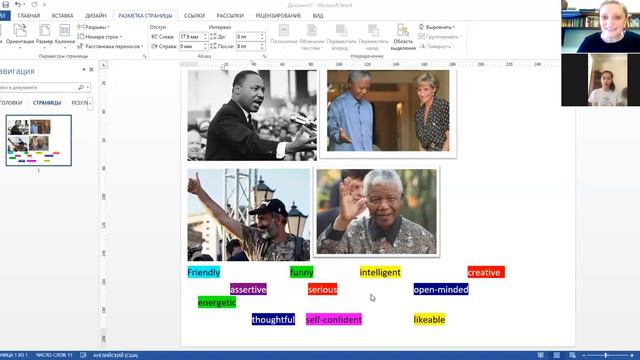Open the Размер (Size) page options

click(x=44, y=36)
